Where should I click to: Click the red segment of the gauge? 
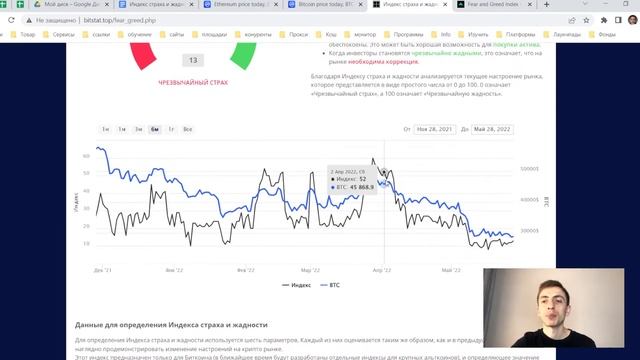tap(142, 56)
